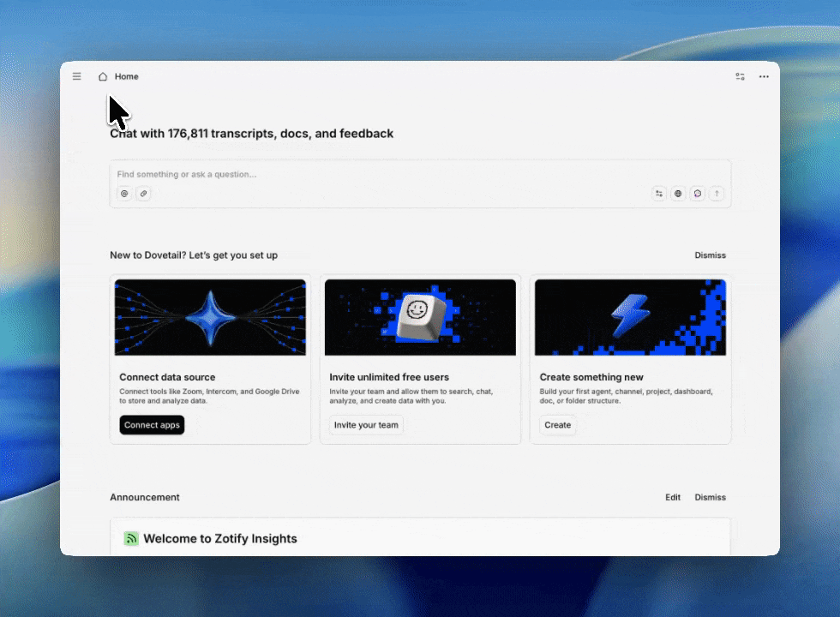
Task: Click the lightning bolt Create image
Action: (630, 317)
